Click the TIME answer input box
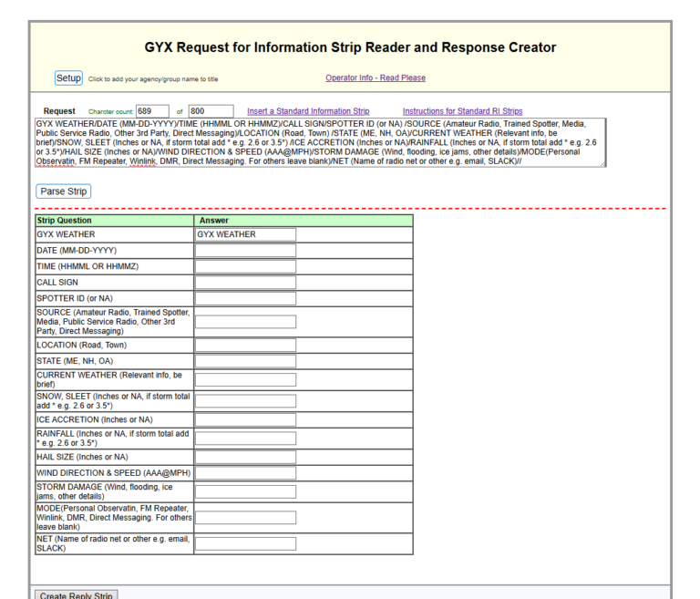 245,266
